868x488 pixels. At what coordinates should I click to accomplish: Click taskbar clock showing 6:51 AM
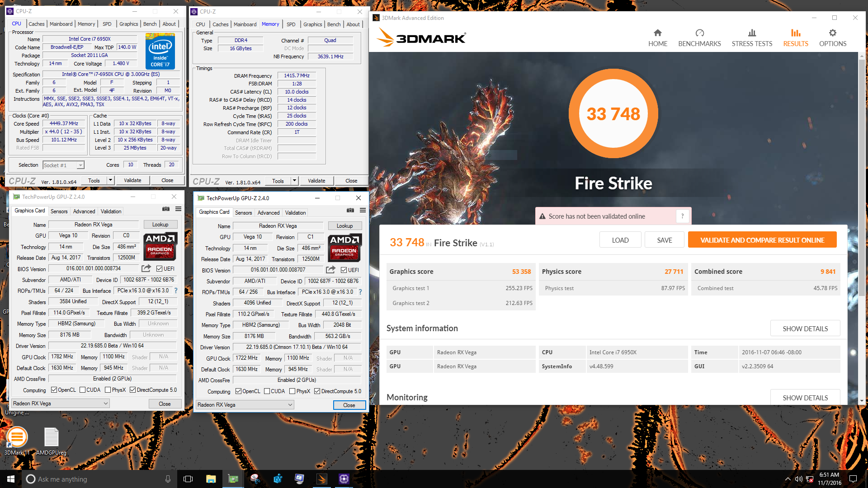click(x=829, y=479)
